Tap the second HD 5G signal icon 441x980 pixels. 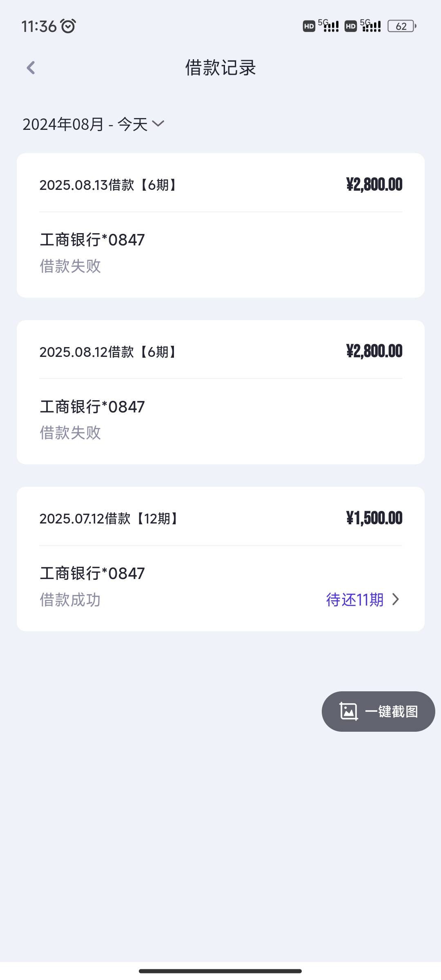tap(363, 26)
